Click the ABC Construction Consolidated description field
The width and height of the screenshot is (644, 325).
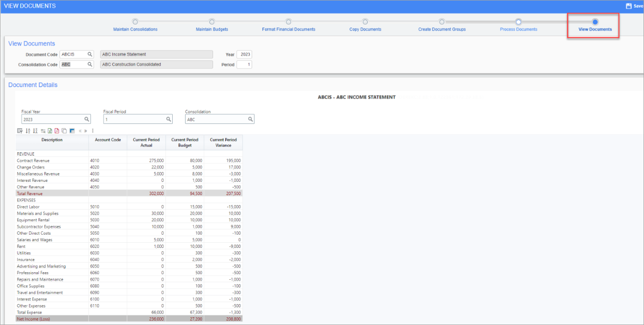[156, 64]
